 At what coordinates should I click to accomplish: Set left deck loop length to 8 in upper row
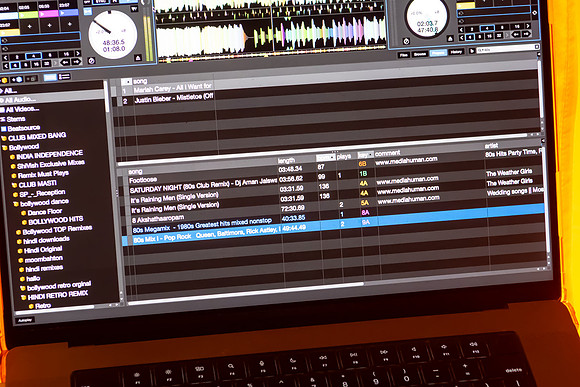pos(50,55)
